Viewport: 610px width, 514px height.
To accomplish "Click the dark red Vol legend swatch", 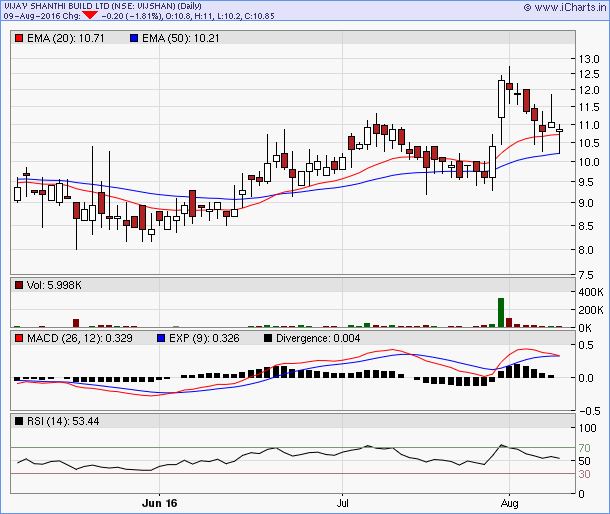I will coord(19,285).
